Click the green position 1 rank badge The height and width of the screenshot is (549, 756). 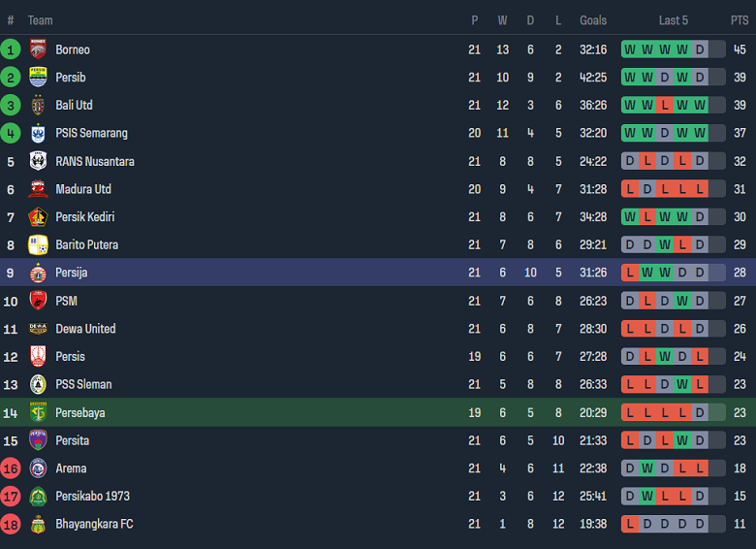click(11, 49)
